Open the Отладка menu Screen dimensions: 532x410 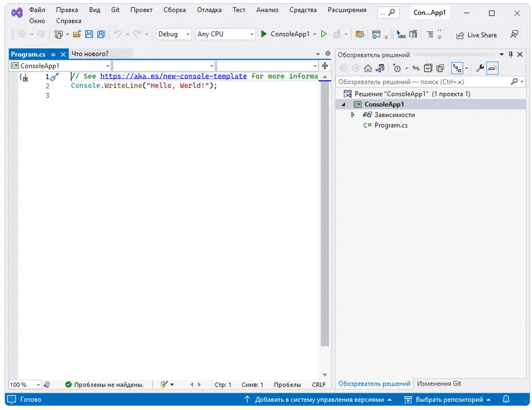pos(209,10)
